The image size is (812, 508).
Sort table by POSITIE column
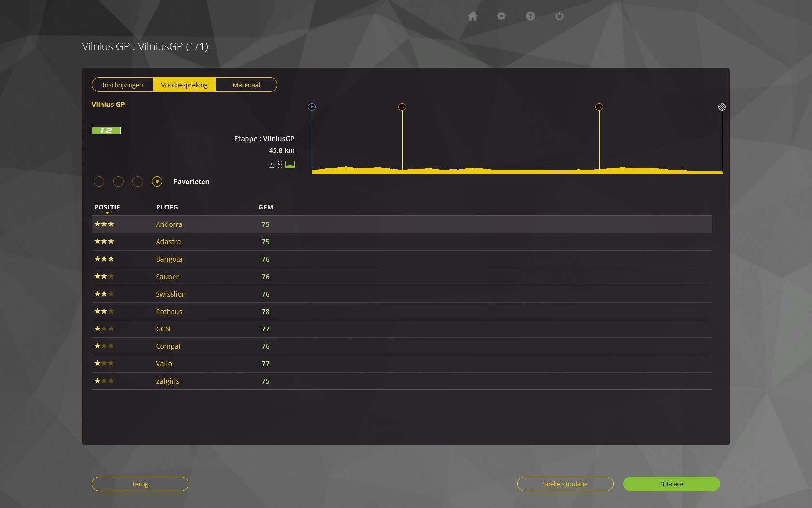[107, 207]
